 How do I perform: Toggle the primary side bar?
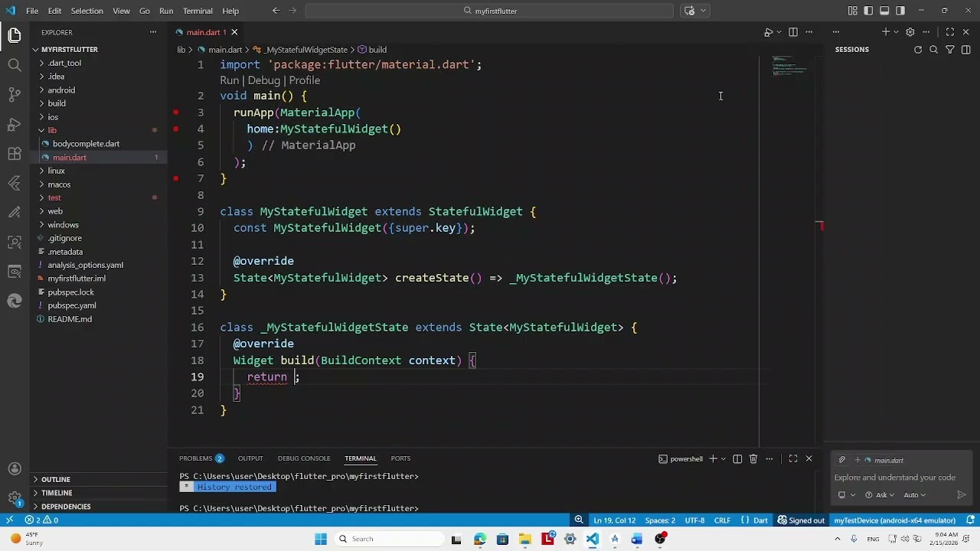pos(869,11)
